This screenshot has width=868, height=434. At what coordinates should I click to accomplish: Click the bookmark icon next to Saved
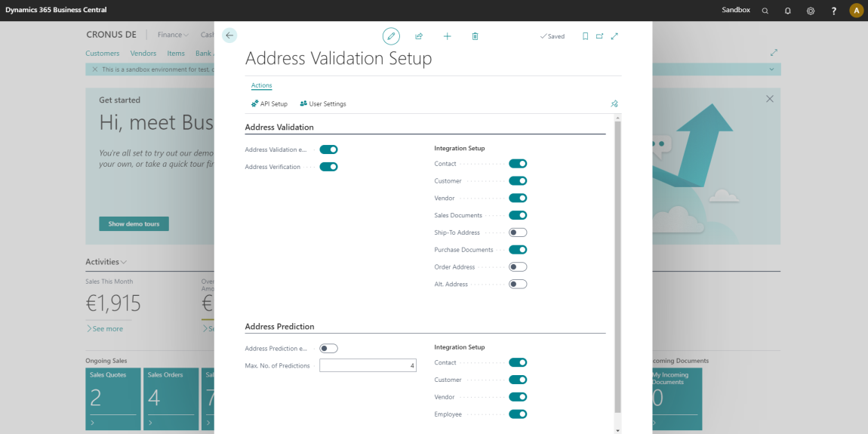tap(585, 36)
